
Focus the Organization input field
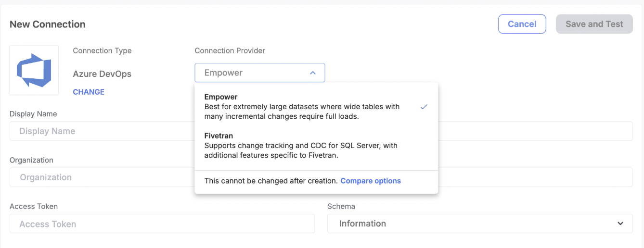102,177
